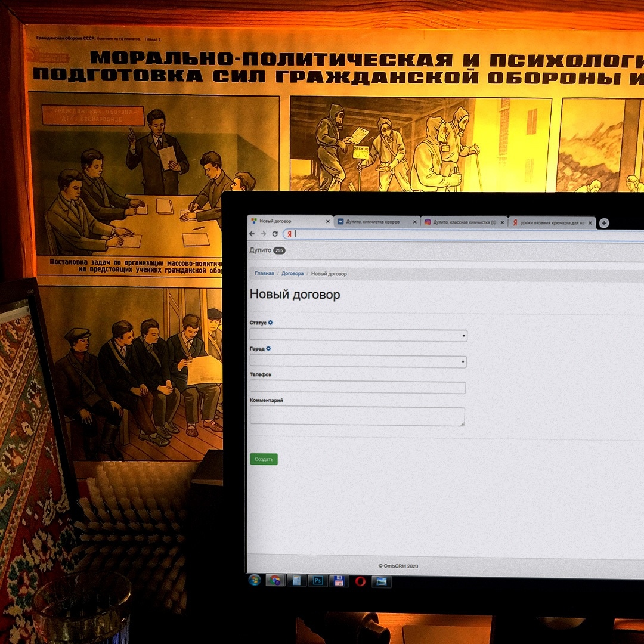Image resolution: width=644 pixels, height=644 pixels.
Task: Click the Комментарий text area
Action: [357, 416]
